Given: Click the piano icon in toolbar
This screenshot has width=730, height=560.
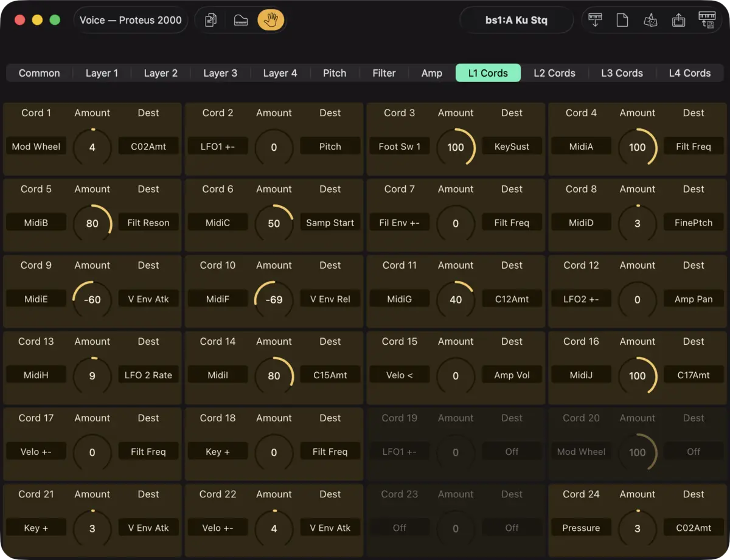Looking at the screenshot, I should pyautogui.click(x=241, y=20).
